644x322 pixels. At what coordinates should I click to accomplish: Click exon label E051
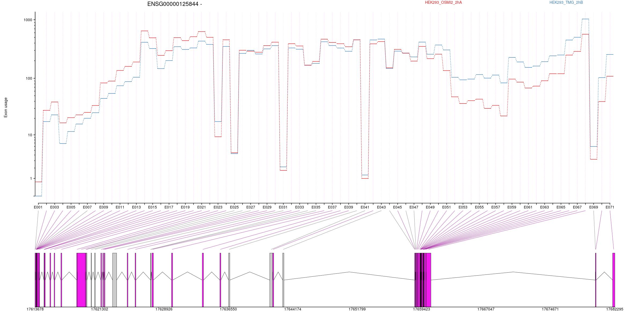point(447,207)
